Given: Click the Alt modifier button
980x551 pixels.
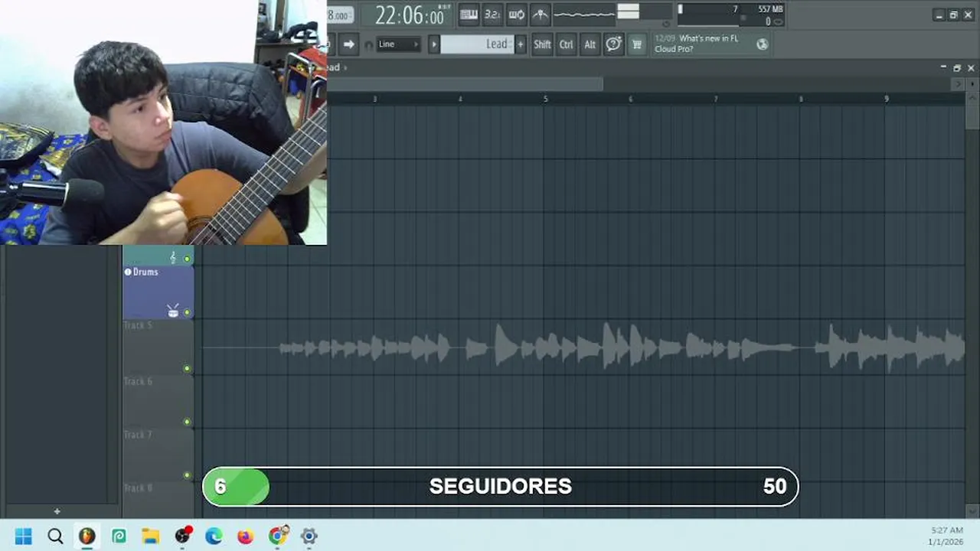Looking at the screenshot, I should coord(590,44).
